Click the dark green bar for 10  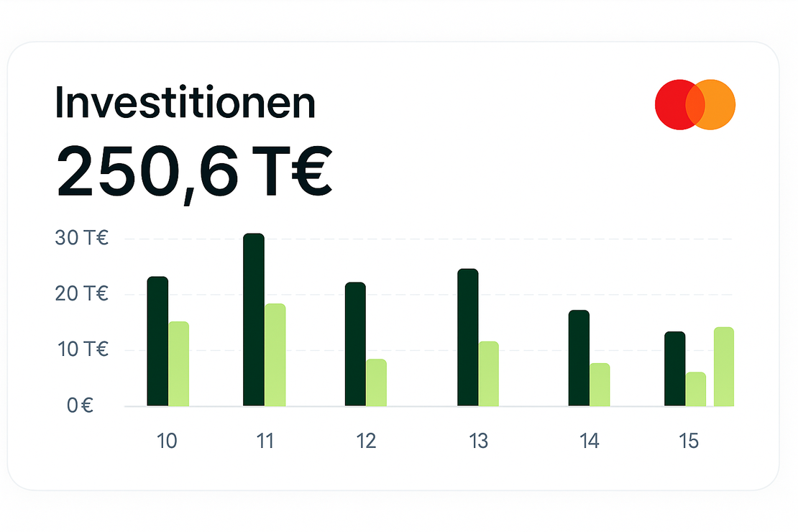click(157, 341)
